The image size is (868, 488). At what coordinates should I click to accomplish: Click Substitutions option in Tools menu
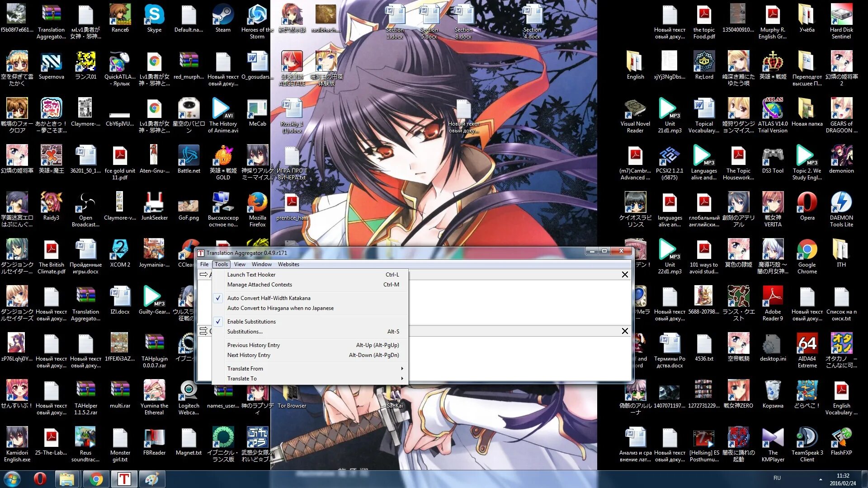pyautogui.click(x=245, y=331)
